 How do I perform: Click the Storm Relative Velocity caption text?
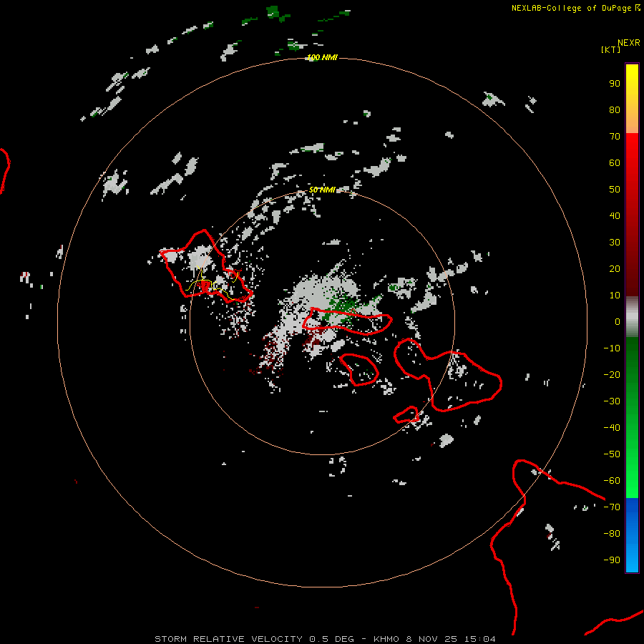click(325, 639)
